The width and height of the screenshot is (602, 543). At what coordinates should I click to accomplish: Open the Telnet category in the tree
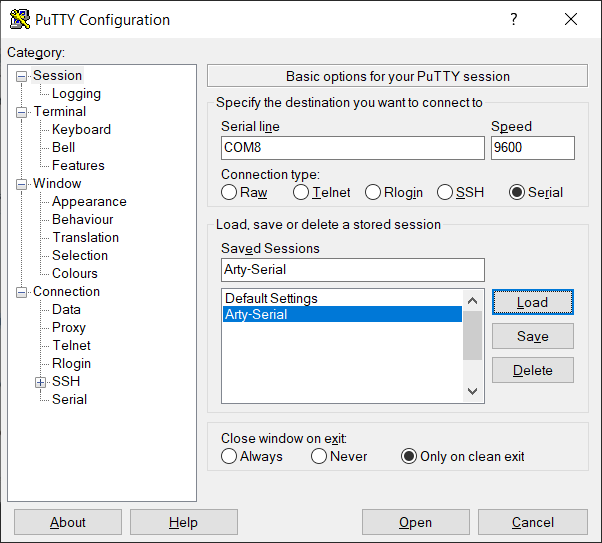(71, 346)
